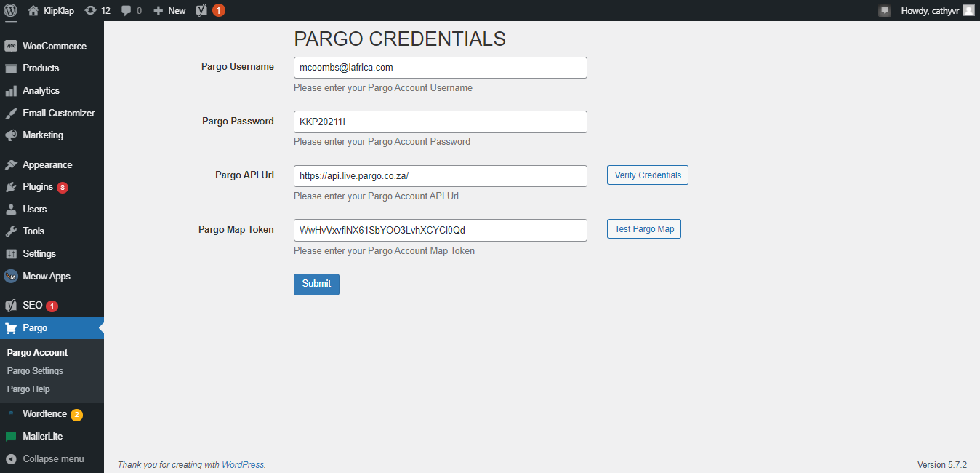This screenshot has width=980, height=473.
Task: Open the Tools wrench icon
Action: 12,231
